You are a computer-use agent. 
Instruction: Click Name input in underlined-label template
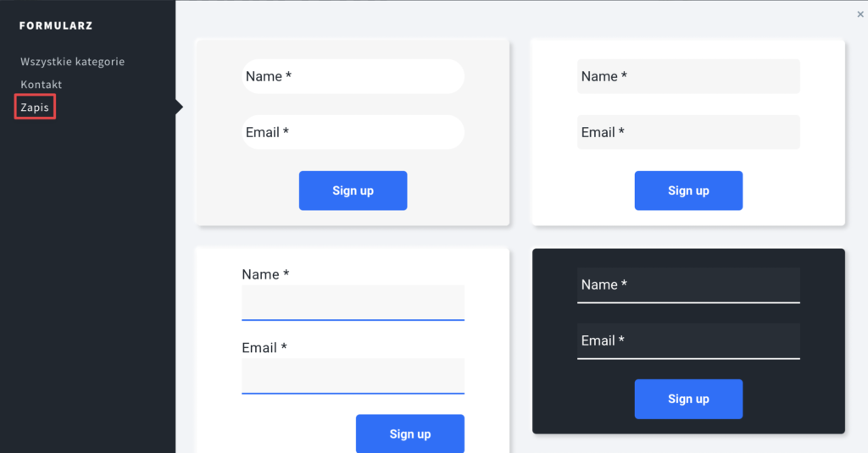click(x=353, y=302)
